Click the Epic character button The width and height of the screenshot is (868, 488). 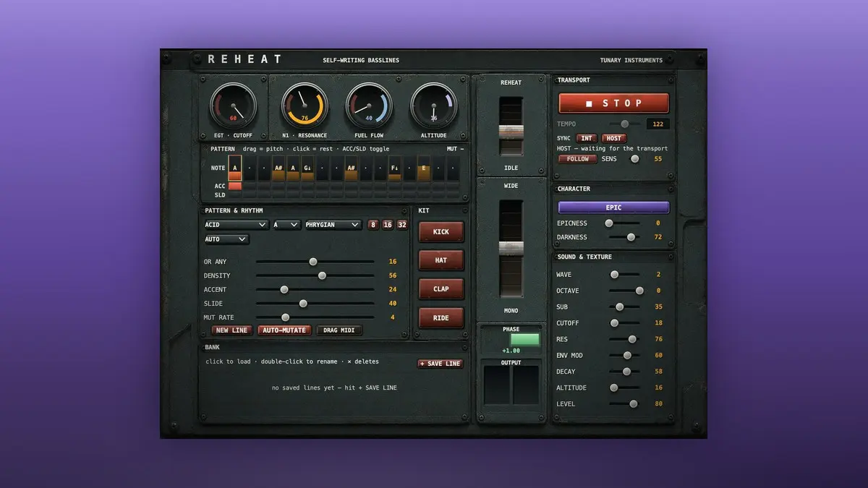613,207
